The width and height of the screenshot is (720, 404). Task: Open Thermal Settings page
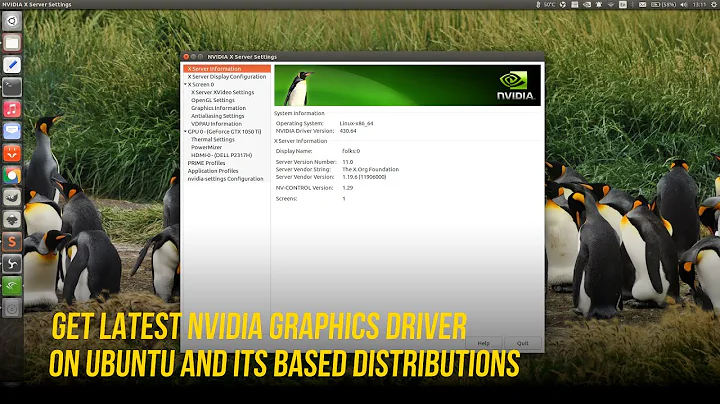[213, 140]
